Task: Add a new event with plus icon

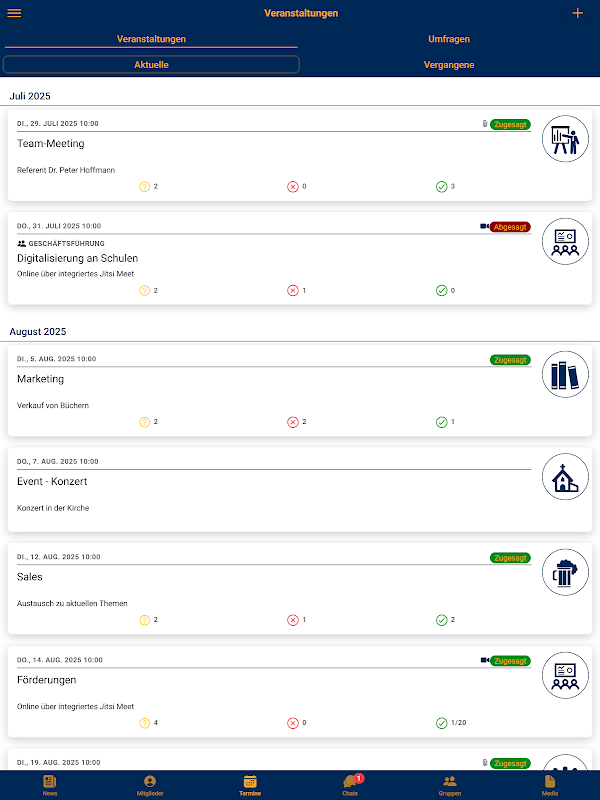Action: (577, 13)
